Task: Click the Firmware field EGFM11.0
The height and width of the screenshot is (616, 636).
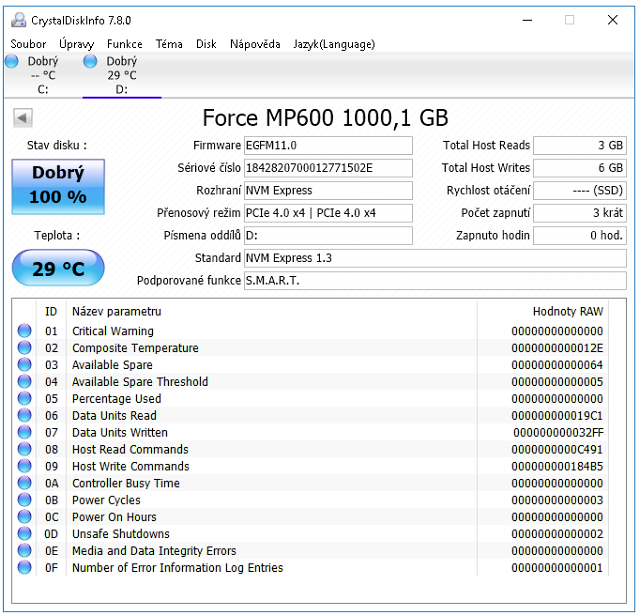Action: pos(328,145)
